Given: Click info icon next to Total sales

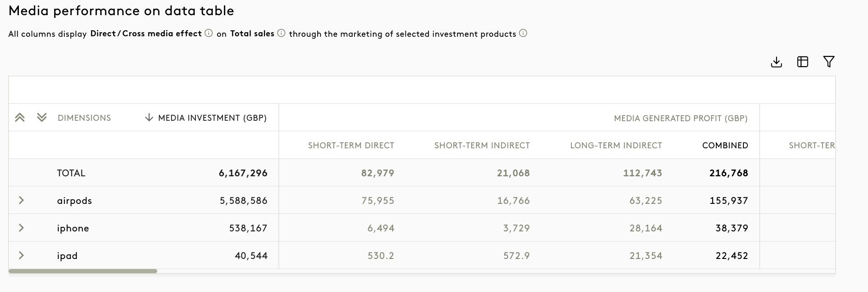Looking at the screenshot, I should pyautogui.click(x=281, y=34).
